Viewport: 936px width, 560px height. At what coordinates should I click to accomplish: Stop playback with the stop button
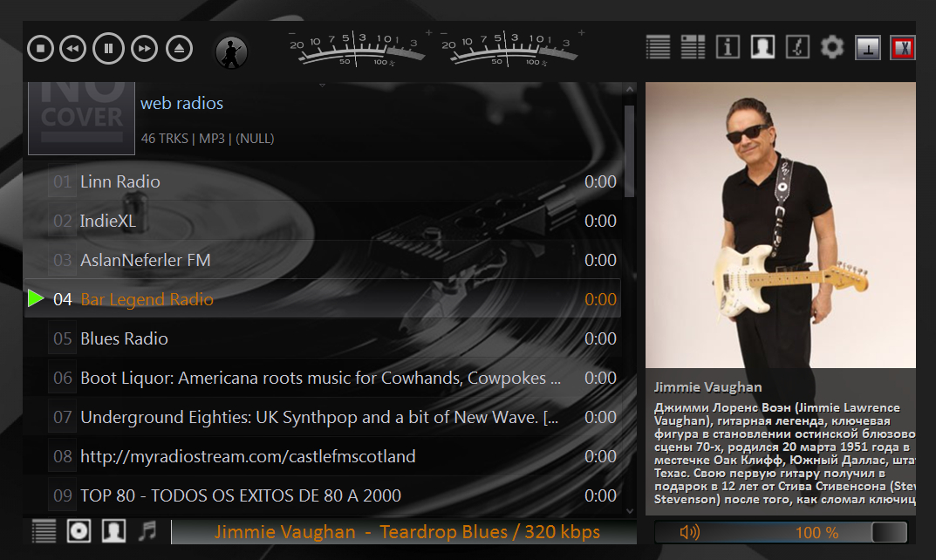pyautogui.click(x=41, y=48)
